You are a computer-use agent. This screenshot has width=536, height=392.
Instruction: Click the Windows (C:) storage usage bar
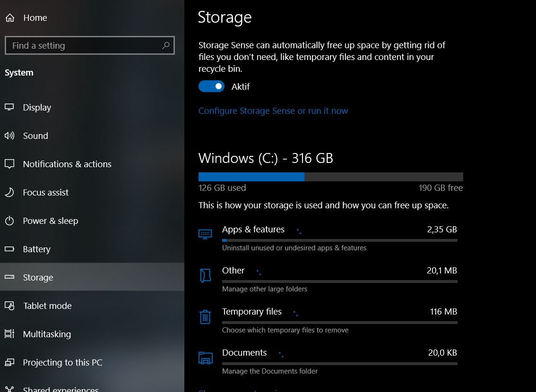click(331, 176)
